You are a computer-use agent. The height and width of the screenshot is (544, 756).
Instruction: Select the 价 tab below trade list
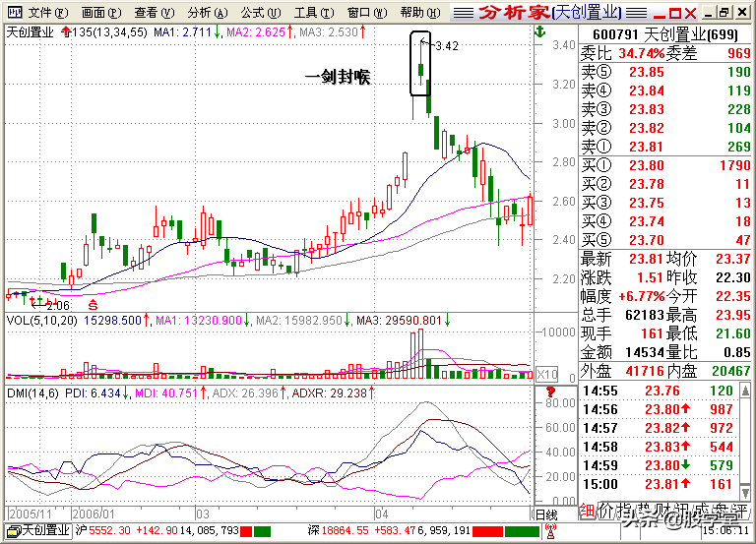click(x=605, y=511)
